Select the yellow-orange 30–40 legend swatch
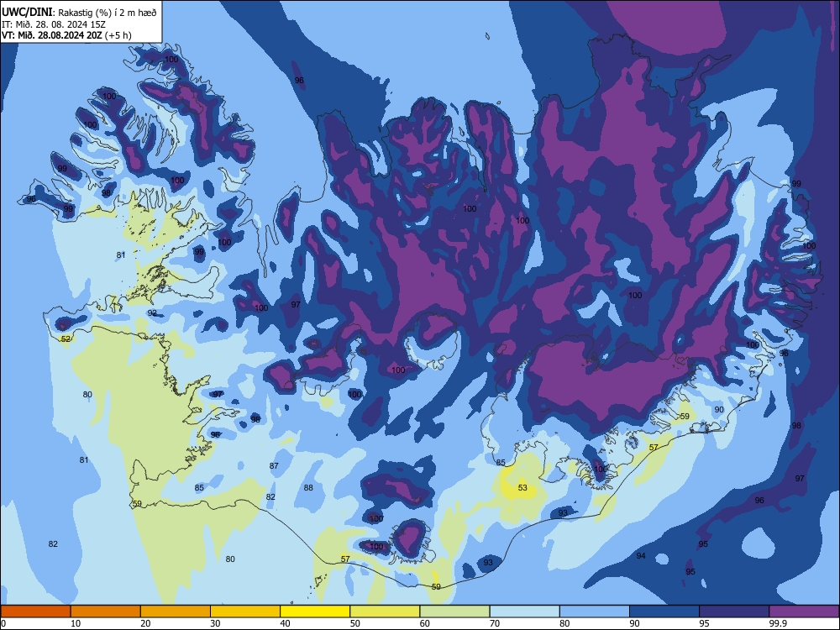This screenshot has height=630, width=840. click(245, 612)
